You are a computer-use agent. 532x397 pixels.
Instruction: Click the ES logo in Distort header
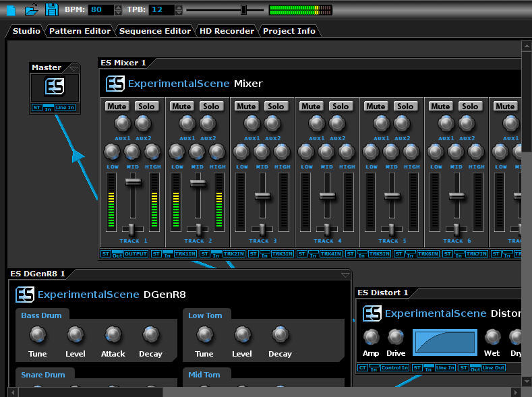tap(372, 313)
